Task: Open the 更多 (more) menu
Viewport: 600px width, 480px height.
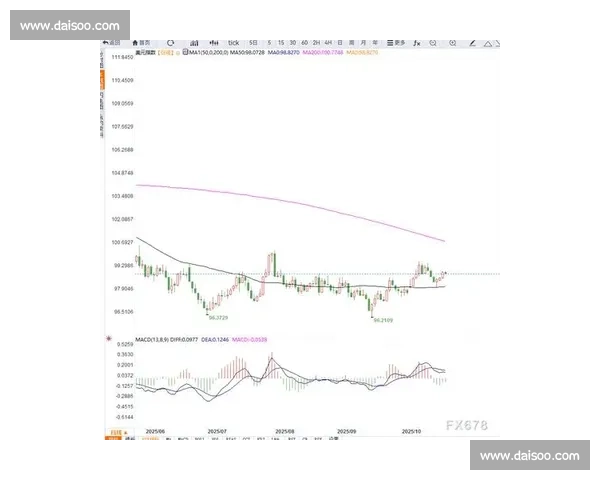Action: click(x=397, y=43)
